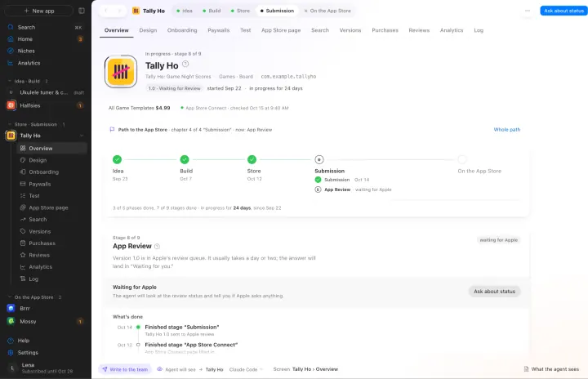Viewport: 588px width, 379px height.
Task: Switch to the App Store page tab
Action: point(281,30)
